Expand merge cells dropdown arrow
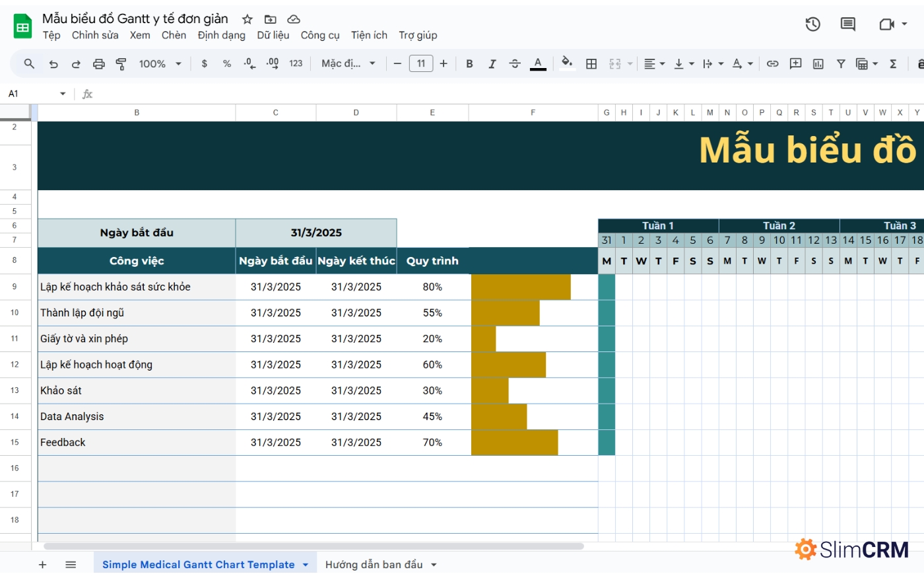The height and width of the screenshot is (578, 924). (630, 63)
